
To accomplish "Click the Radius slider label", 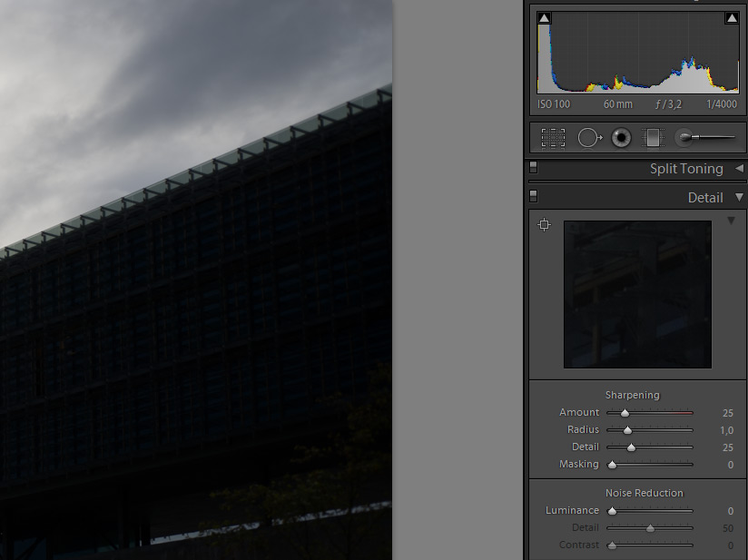I will [x=583, y=429].
